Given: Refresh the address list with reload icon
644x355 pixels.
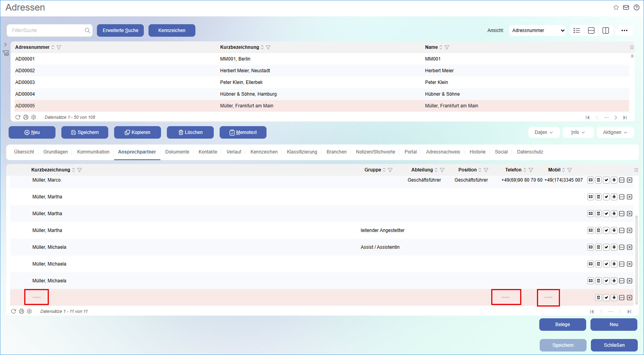Looking at the screenshot, I should click(18, 117).
